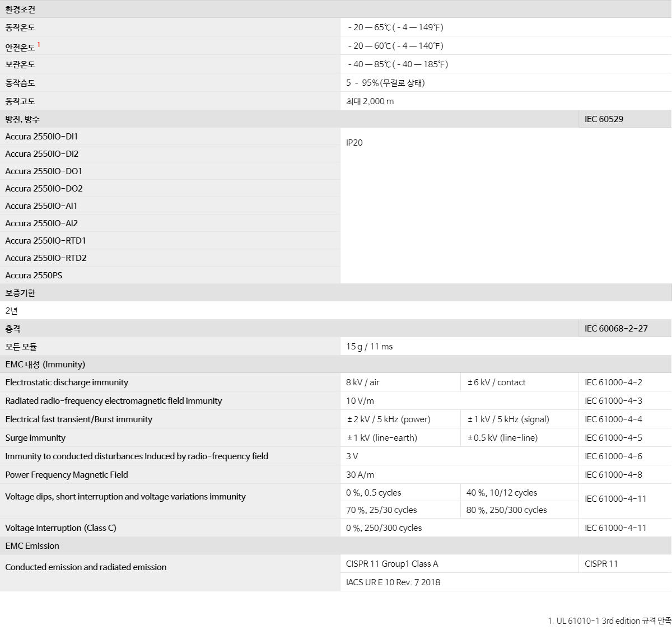Select the Electrostatic discharge immunity label
672x644 pixels.
[67, 382]
